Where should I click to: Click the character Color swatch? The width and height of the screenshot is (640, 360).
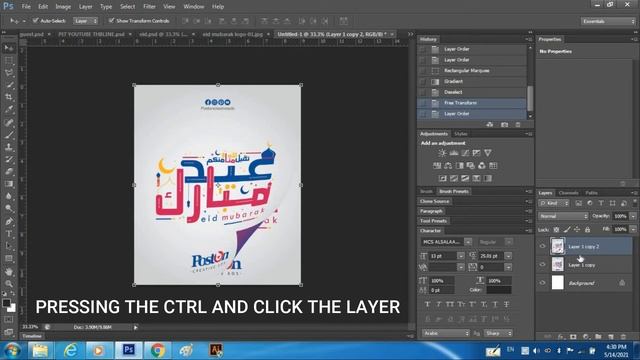pos(499,290)
